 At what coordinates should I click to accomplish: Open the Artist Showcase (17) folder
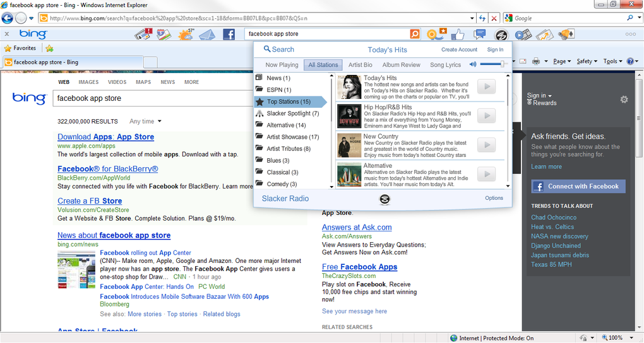click(x=287, y=137)
